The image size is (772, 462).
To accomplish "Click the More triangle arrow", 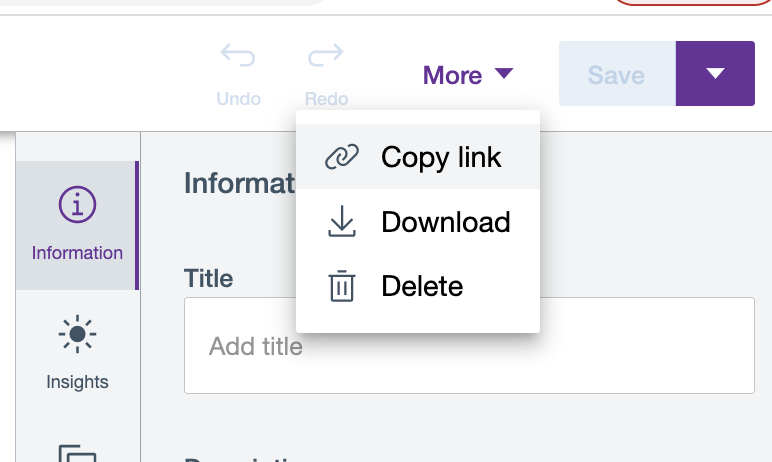I will pos(504,74).
